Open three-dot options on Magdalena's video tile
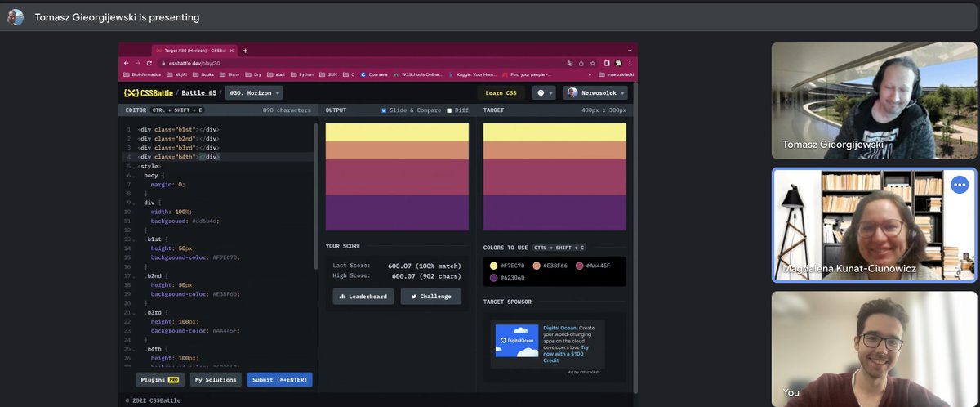 959,185
